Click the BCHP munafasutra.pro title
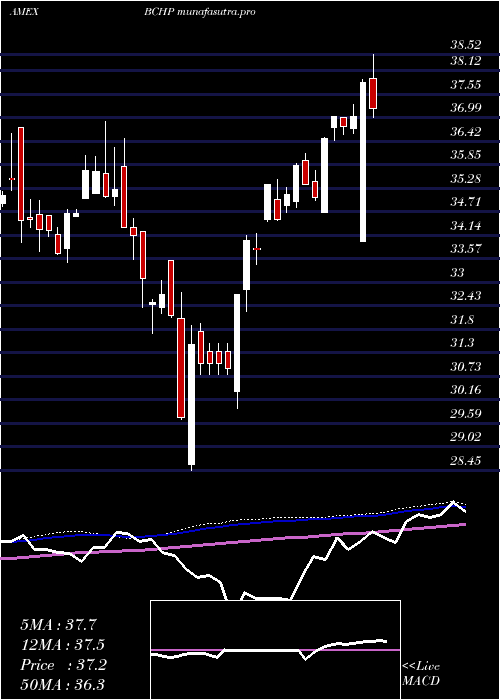The height and width of the screenshot is (700, 500). [200, 12]
